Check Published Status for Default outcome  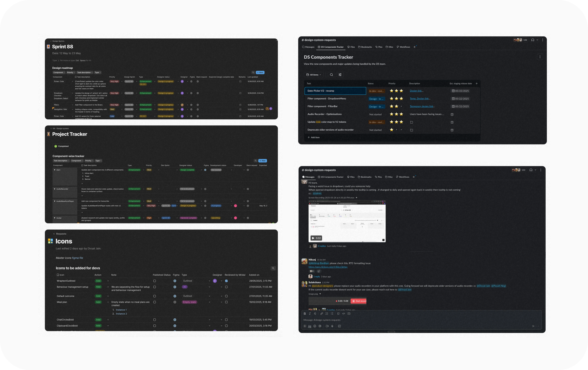pos(155,296)
